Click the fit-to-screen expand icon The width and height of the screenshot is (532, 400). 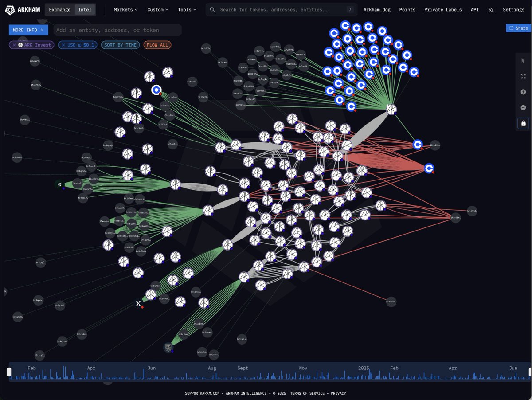point(523,76)
